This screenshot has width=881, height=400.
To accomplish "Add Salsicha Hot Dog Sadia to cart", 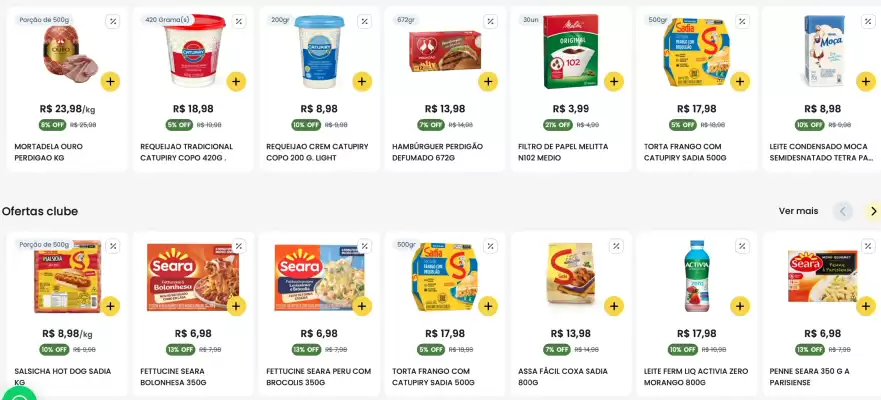I will pos(110,306).
